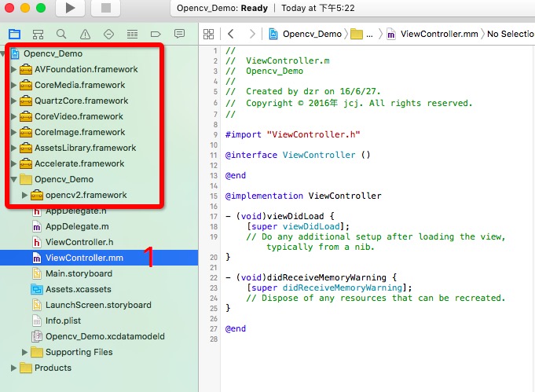Open the Debug navigator icon
Image resolution: width=535 pixels, height=392 pixels.
pos(132,34)
